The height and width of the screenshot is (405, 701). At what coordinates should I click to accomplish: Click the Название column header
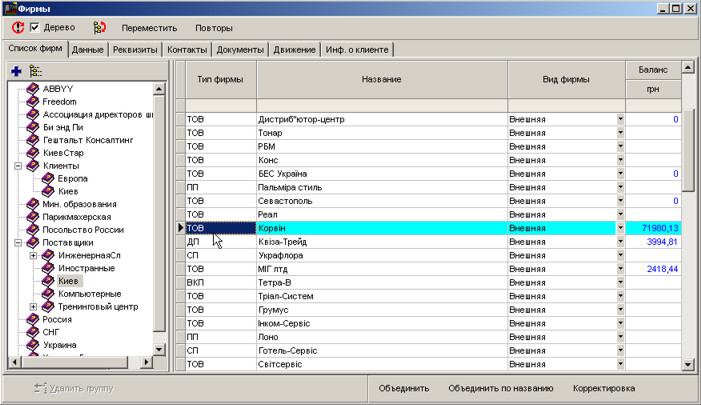[x=381, y=79]
